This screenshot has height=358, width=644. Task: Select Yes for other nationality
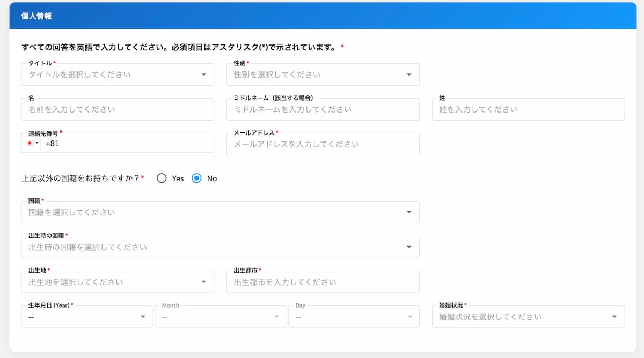click(162, 178)
